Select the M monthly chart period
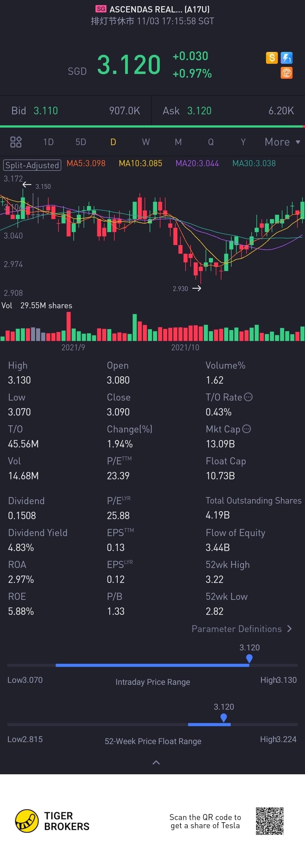 (x=178, y=142)
